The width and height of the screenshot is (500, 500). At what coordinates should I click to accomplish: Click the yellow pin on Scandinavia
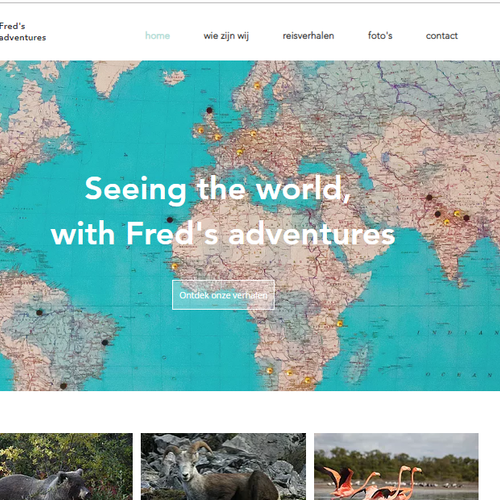(257, 86)
